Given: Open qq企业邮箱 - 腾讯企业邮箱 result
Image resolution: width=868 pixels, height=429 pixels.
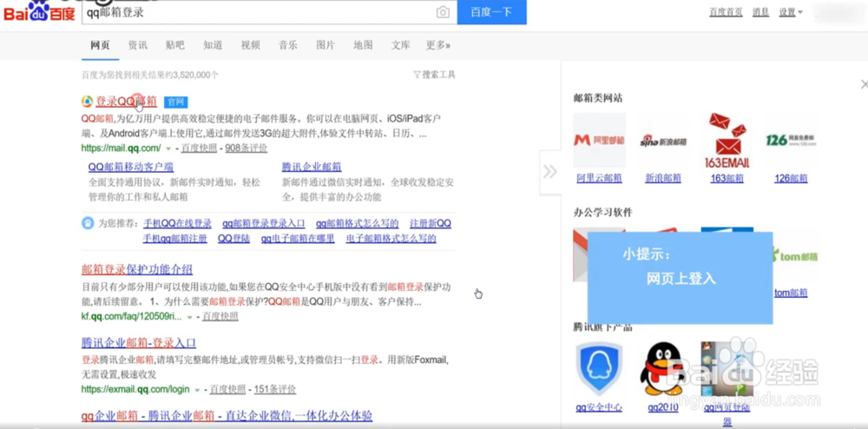Looking at the screenshot, I should click(x=227, y=416).
